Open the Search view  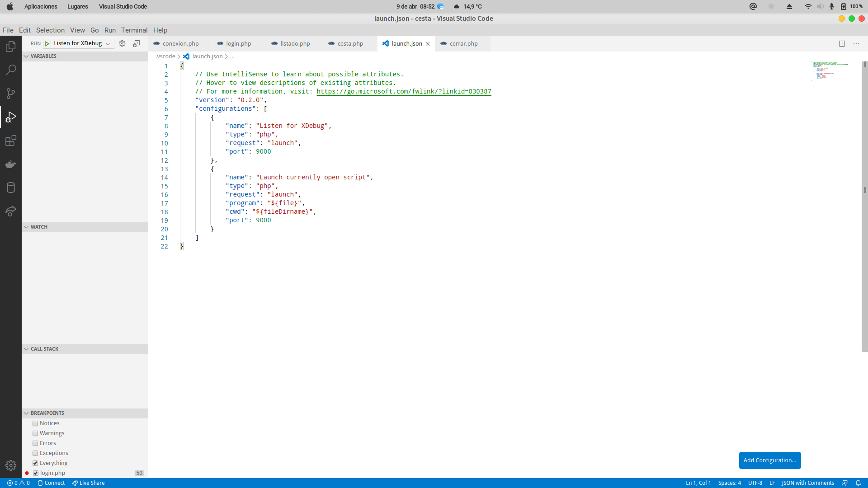click(11, 70)
